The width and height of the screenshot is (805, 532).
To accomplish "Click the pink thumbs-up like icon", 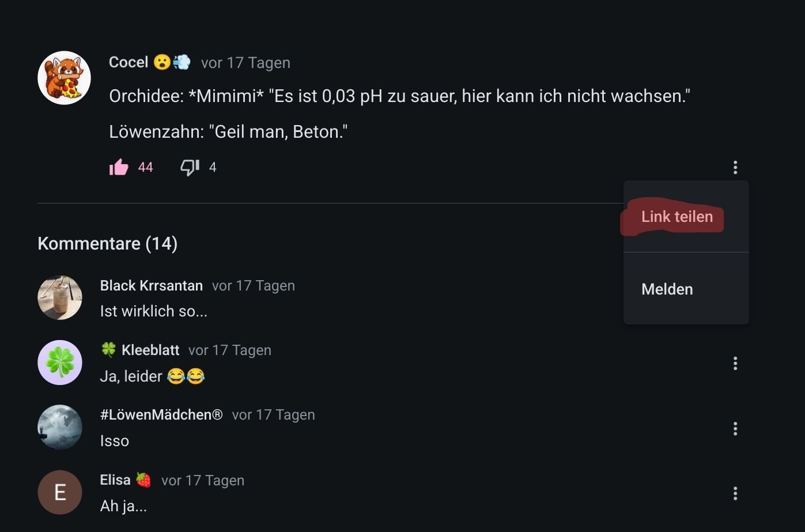I will [x=119, y=167].
